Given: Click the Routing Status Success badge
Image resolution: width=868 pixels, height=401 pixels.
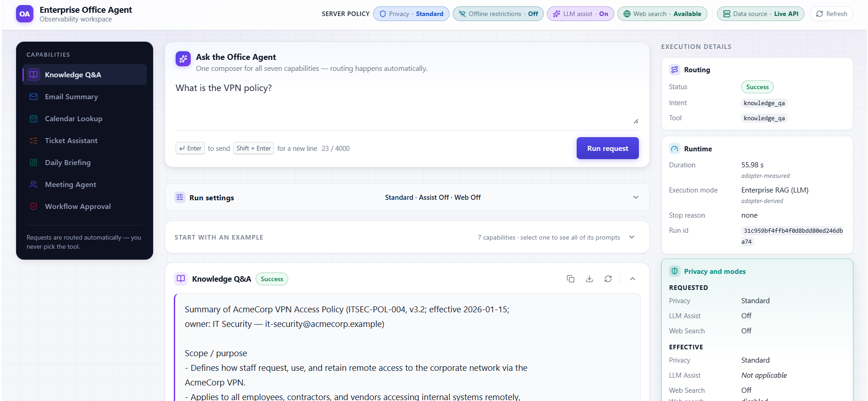Looking at the screenshot, I should (x=757, y=87).
